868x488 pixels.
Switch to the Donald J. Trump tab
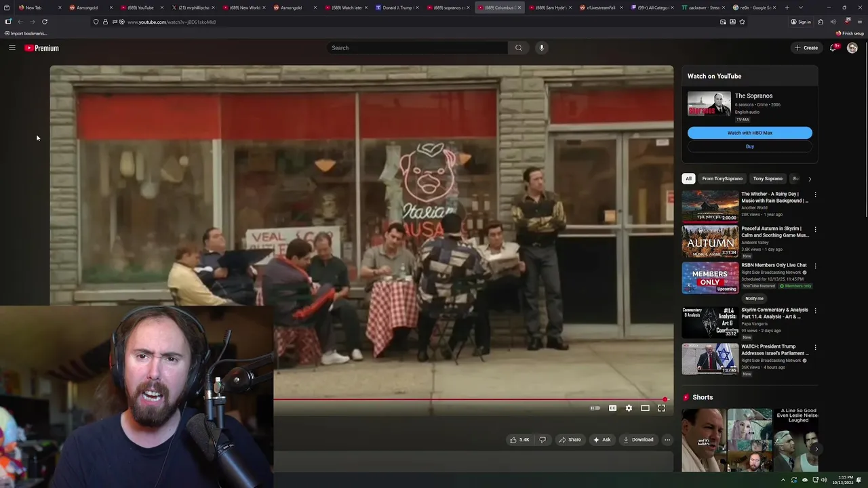coord(397,7)
